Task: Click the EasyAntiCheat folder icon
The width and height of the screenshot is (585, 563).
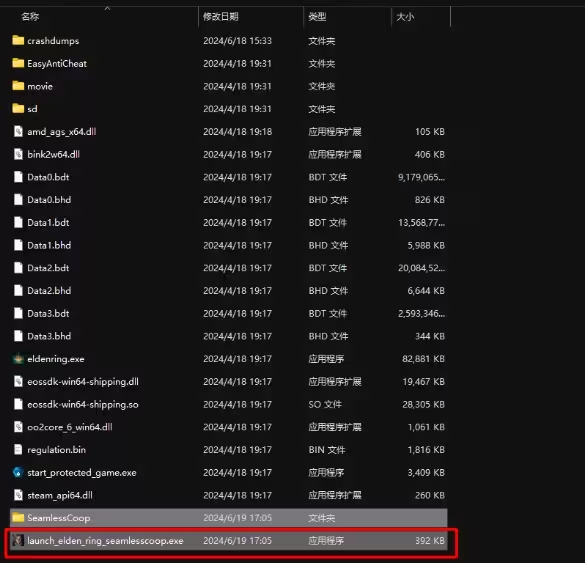Action: [18, 63]
